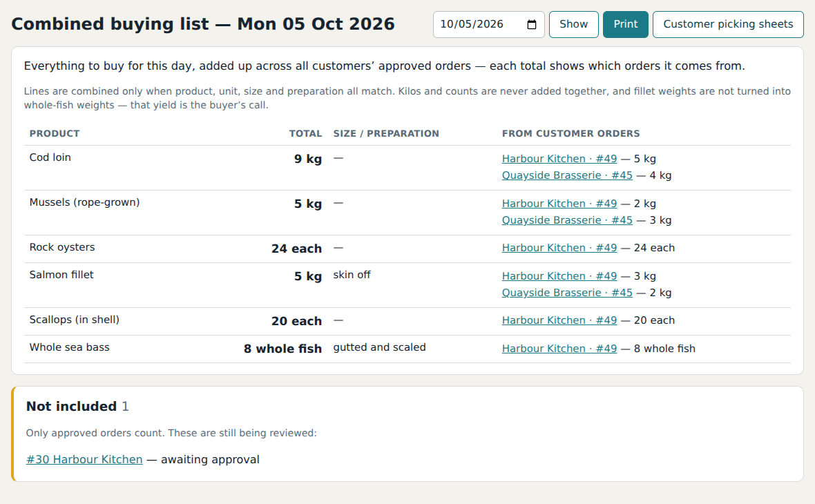
Task: Click the 20 each total for Scallops
Action: pyautogui.click(x=296, y=321)
